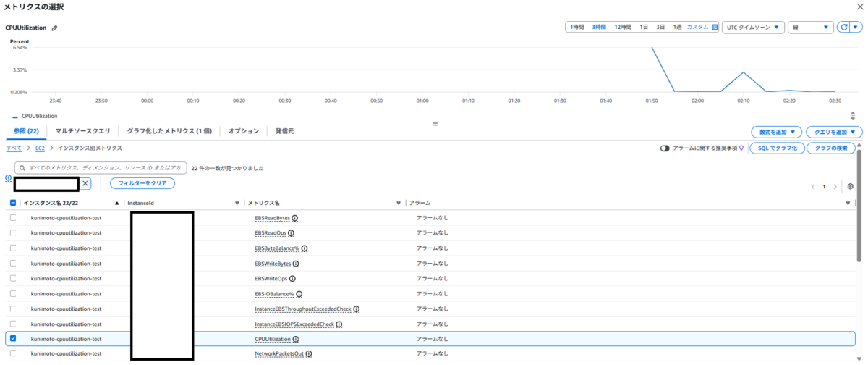
Task: Select the 3 day time range
Action: tap(660, 27)
